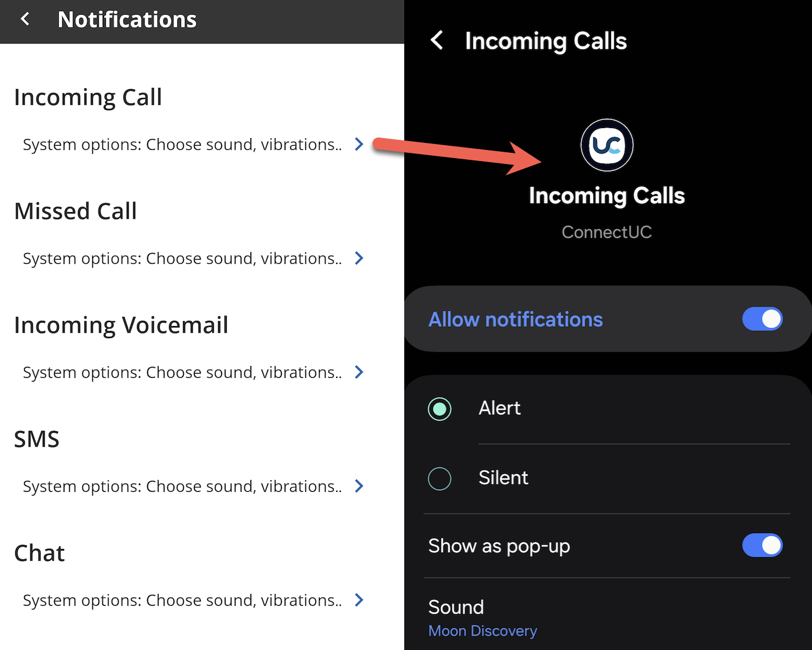Open Missed Call system options chevron
Viewport: 812px width, 650px height.
tap(359, 258)
